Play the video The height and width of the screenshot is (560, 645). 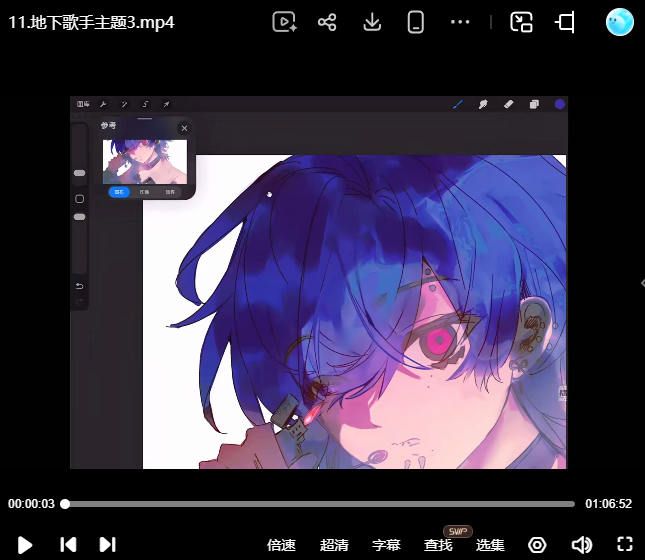click(x=25, y=545)
